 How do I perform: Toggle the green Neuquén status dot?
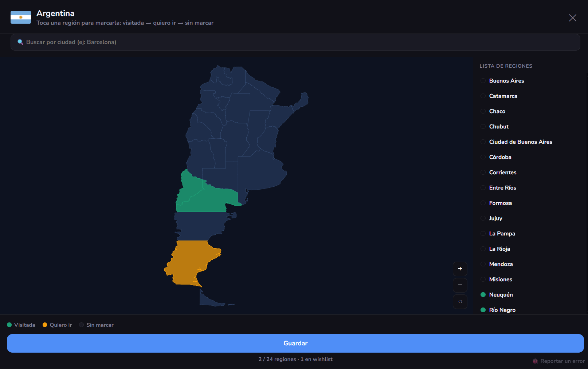[x=483, y=295]
